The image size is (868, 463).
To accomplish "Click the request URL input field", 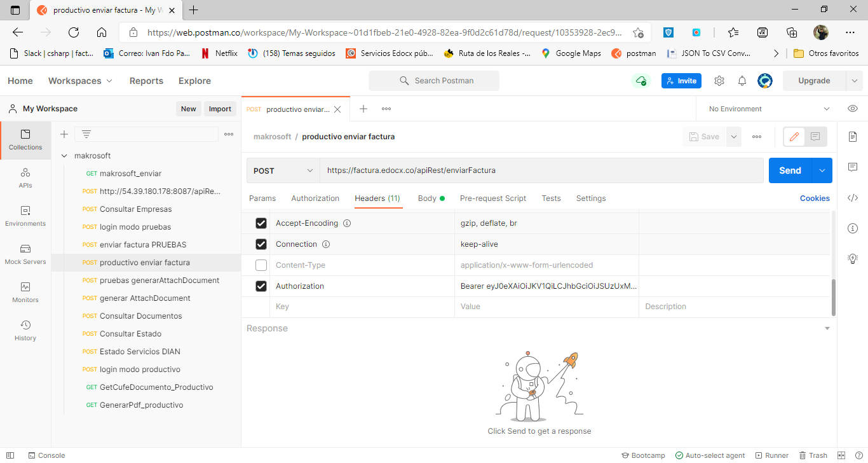I will [x=540, y=170].
